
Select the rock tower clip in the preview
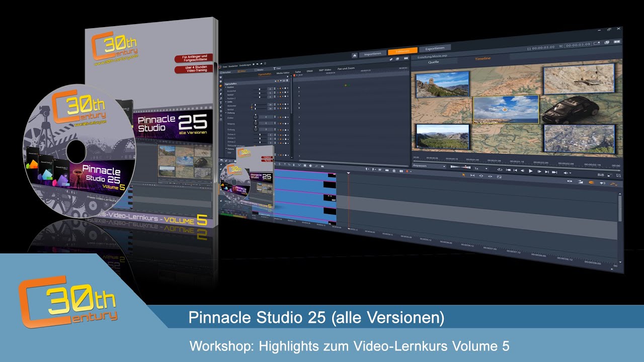coord(442,84)
